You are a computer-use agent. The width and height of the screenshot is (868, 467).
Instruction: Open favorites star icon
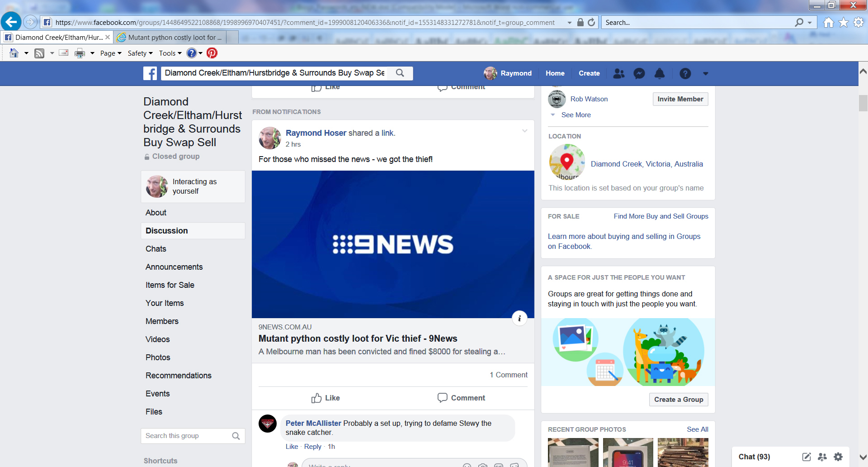(844, 22)
